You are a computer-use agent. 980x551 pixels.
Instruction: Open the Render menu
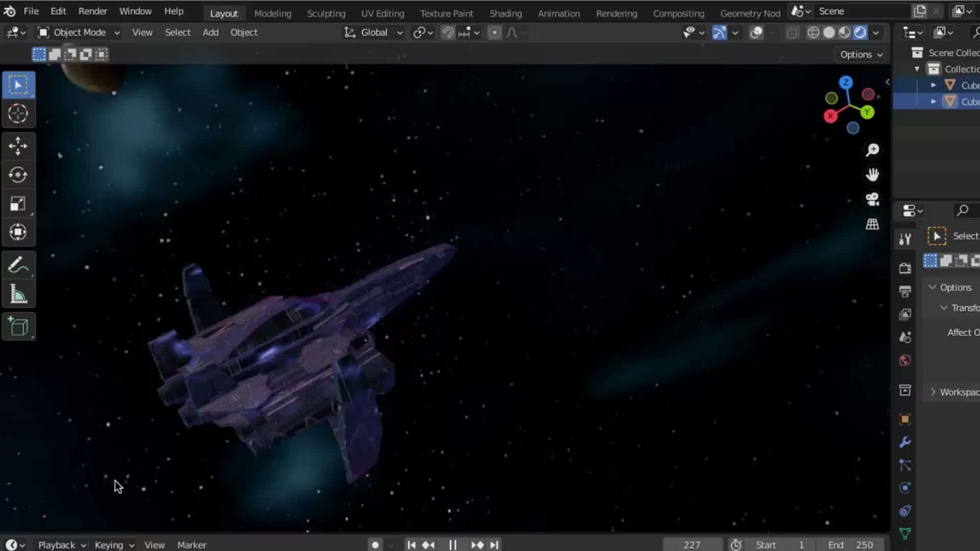(x=92, y=11)
